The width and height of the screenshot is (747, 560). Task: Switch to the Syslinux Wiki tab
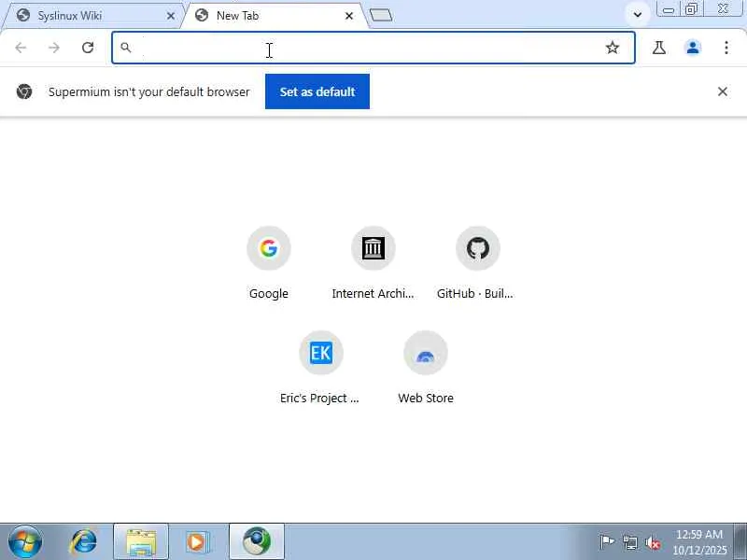point(91,16)
